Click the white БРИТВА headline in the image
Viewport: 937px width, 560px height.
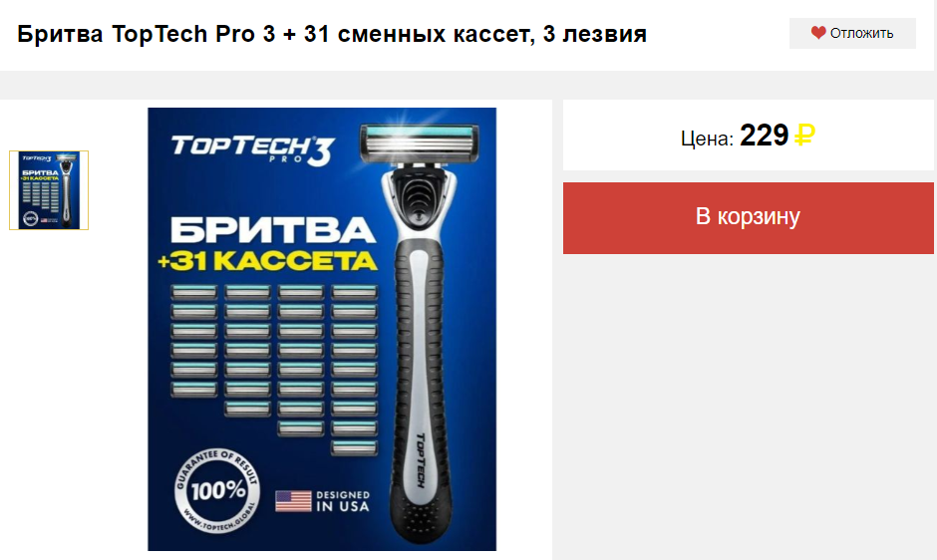coord(273,230)
